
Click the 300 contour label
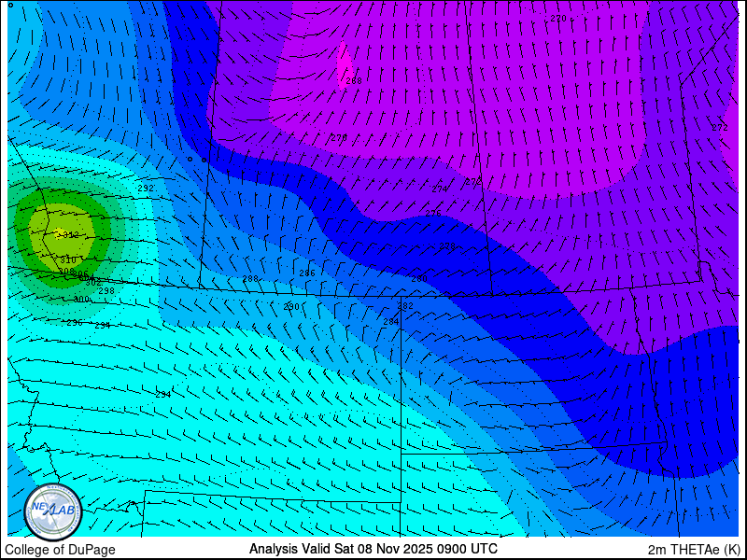point(82,299)
